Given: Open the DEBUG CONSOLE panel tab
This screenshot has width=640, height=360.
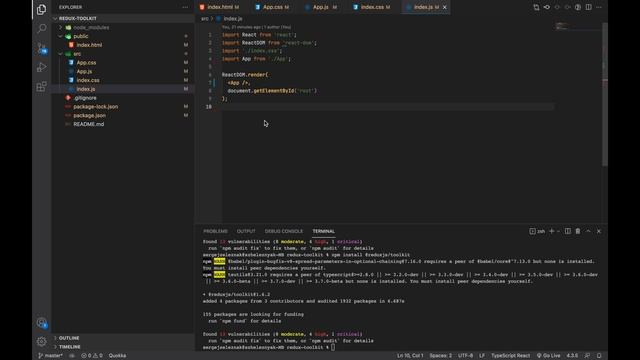Looking at the screenshot, I should (284, 231).
